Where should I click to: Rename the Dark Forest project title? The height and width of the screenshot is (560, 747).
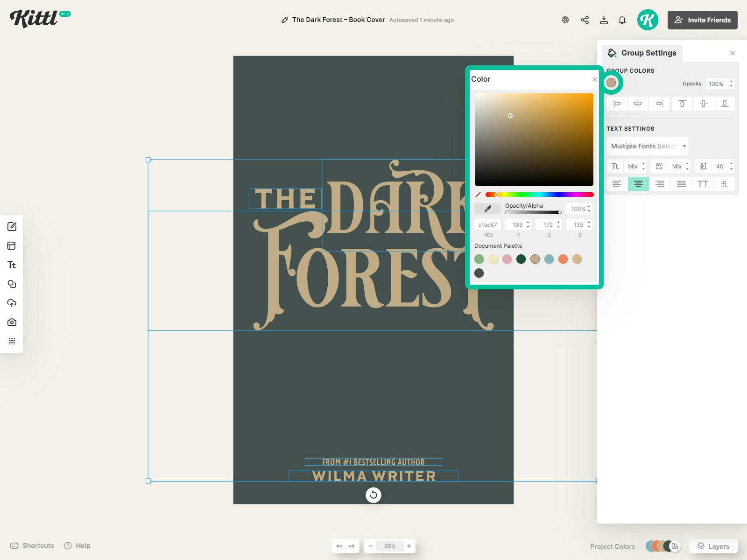[338, 20]
